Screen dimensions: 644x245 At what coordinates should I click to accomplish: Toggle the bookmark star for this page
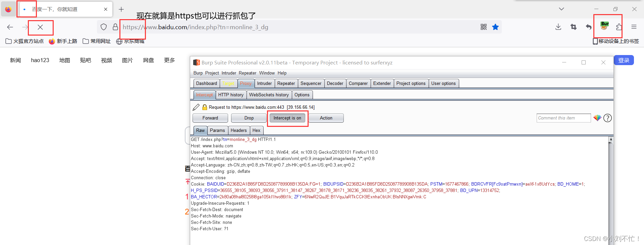pos(495,27)
